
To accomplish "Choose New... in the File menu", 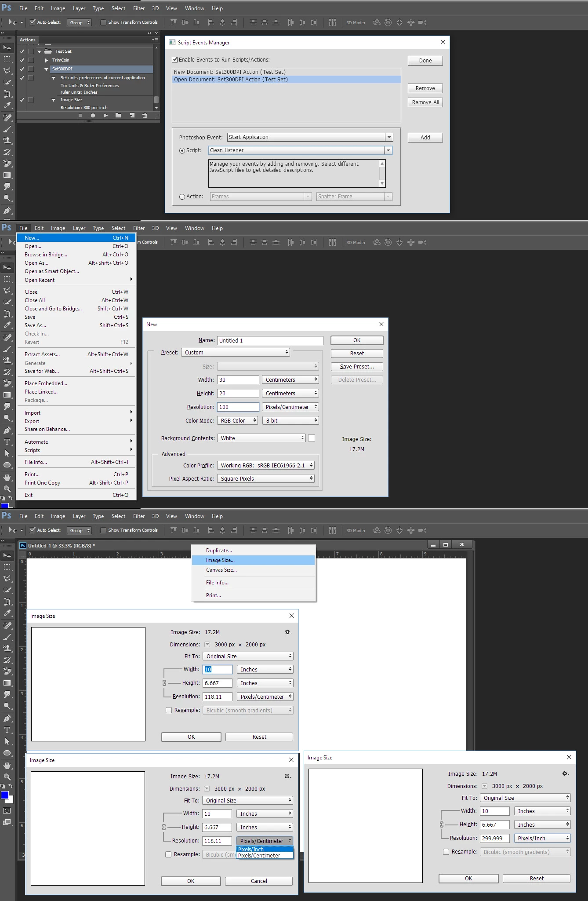I will point(76,238).
